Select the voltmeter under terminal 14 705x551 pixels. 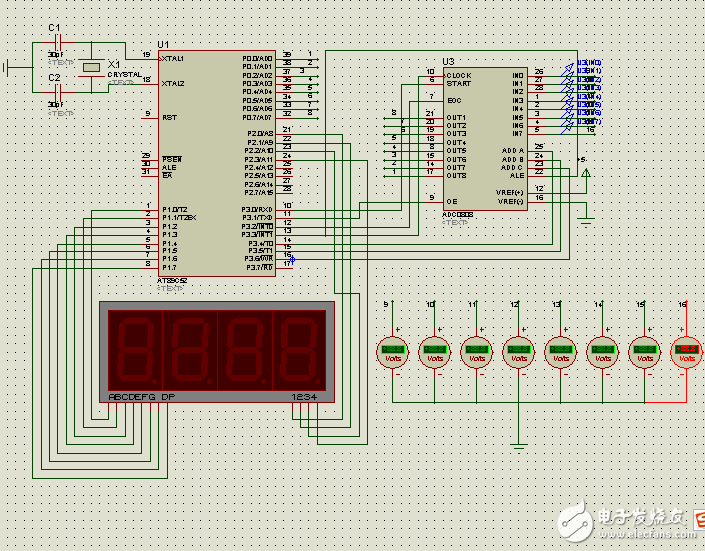602,352
